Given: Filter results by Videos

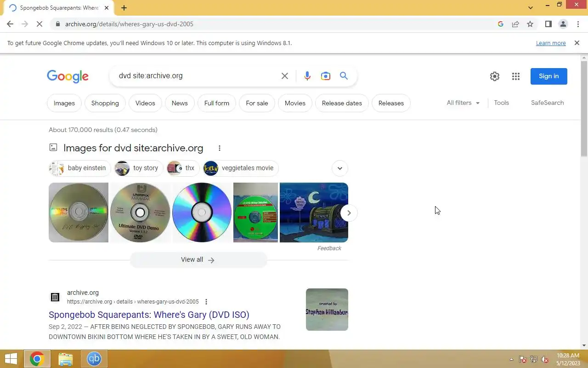Looking at the screenshot, I should pos(145,103).
